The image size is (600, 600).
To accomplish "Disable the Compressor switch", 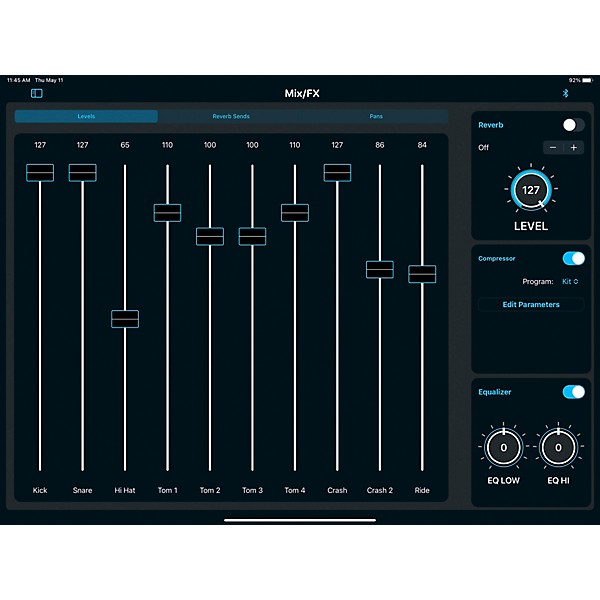I will (x=573, y=258).
